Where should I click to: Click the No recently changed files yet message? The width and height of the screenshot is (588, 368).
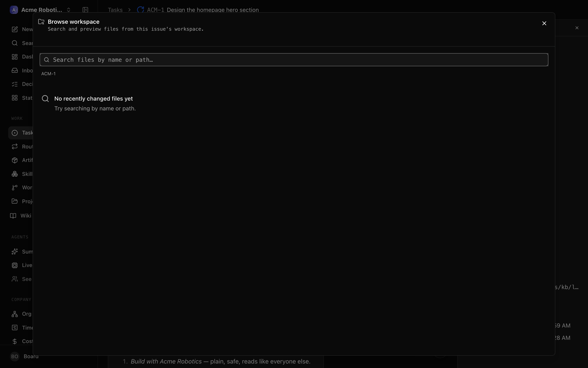[94, 99]
